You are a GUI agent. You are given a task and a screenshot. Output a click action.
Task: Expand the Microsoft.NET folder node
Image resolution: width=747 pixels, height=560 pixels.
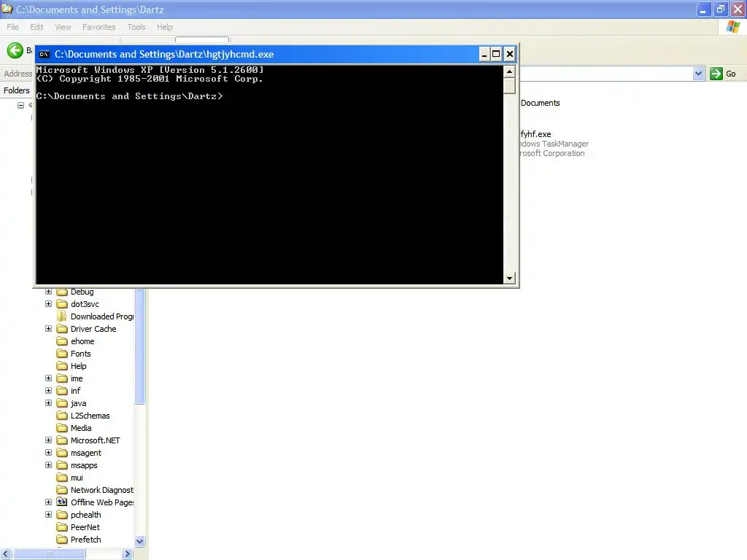click(49, 440)
